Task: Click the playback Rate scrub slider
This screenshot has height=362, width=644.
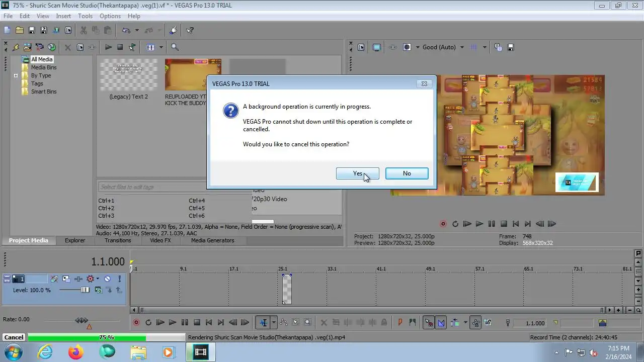Action: pyautogui.click(x=82, y=320)
